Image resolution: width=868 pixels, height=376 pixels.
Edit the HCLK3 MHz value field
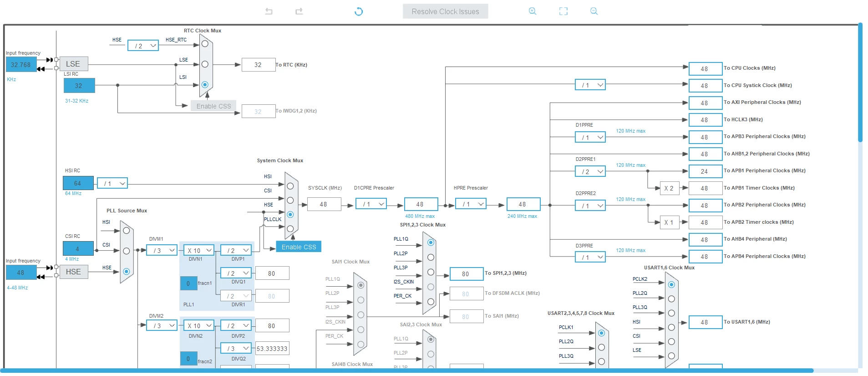point(706,120)
